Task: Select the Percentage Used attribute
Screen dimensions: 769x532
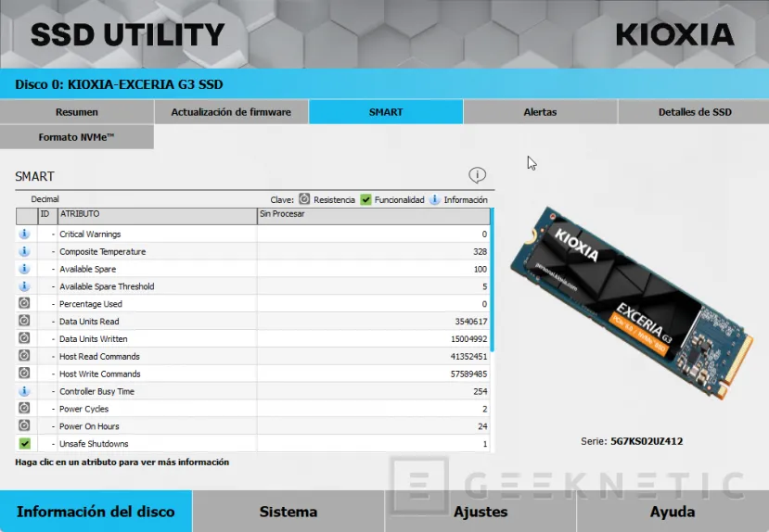Action: point(90,304)
